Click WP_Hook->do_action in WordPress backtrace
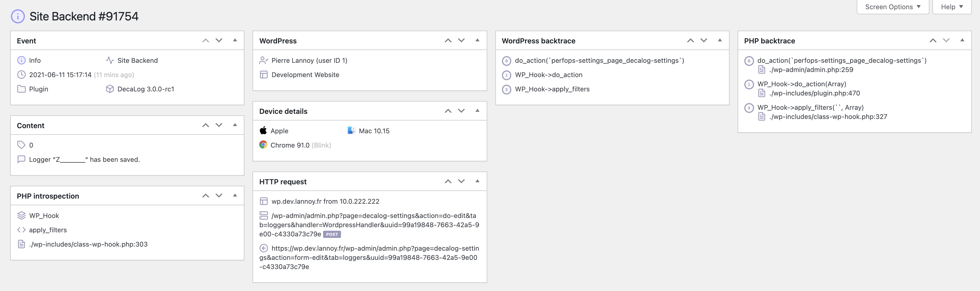 coord(549,75)
